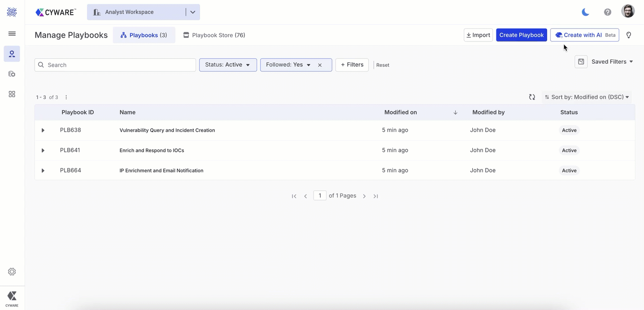Toggle dark mode moon icon

coord(585,12)
